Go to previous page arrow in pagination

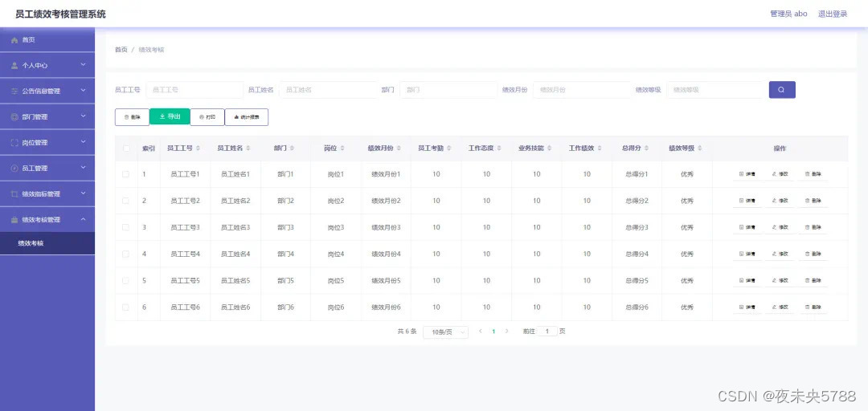480,332
